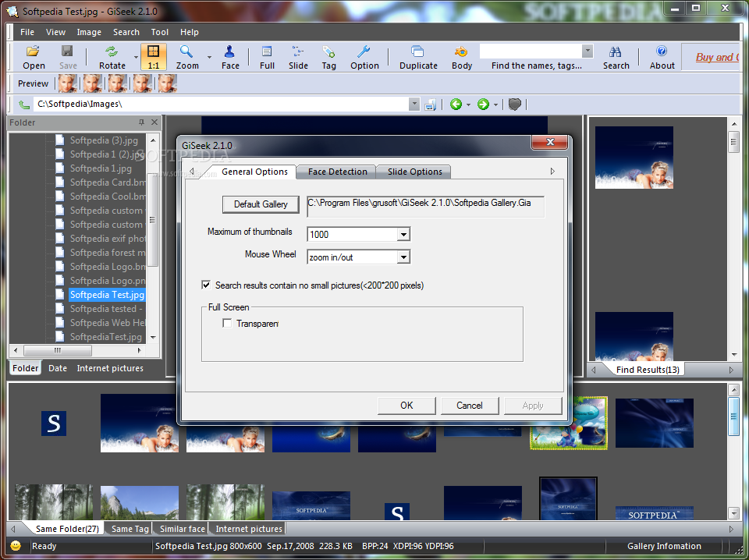Open back navigation history dropdown
This screenshot has height=560, width=749.
click(x=468, y=105)
